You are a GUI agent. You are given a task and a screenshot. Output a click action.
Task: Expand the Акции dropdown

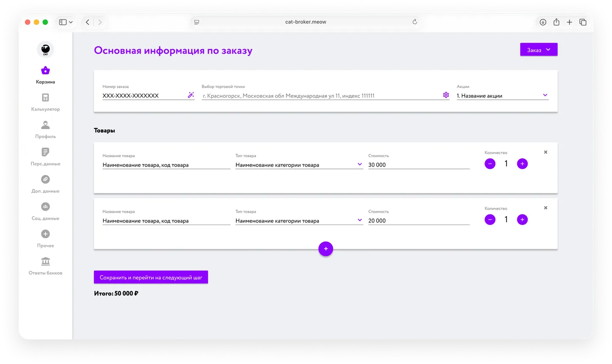(x=545, y=96)
